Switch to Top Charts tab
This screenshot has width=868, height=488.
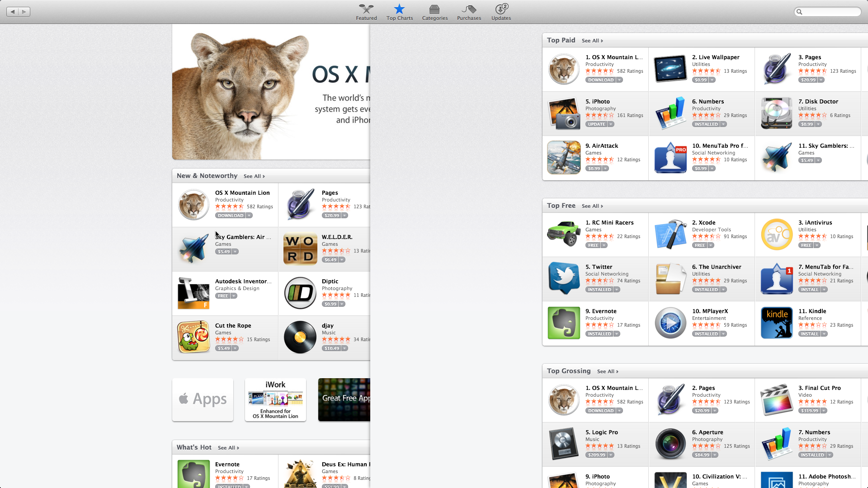pyautogui.click(x=400, y=12)
